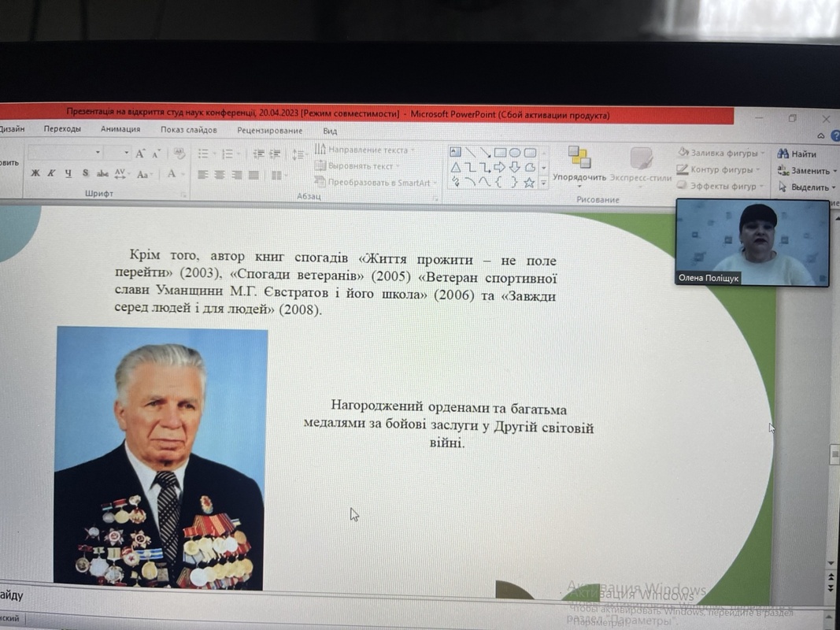This screenshot has width=840, height=630.
Task: Select the Right Arrow block shape
Action: [x=501, y=168]
